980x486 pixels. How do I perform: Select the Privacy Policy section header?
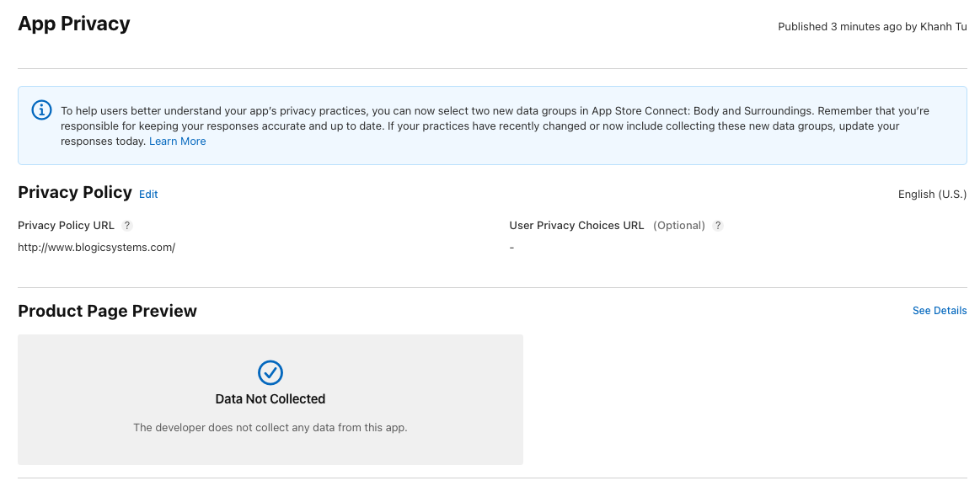(74, 192)
